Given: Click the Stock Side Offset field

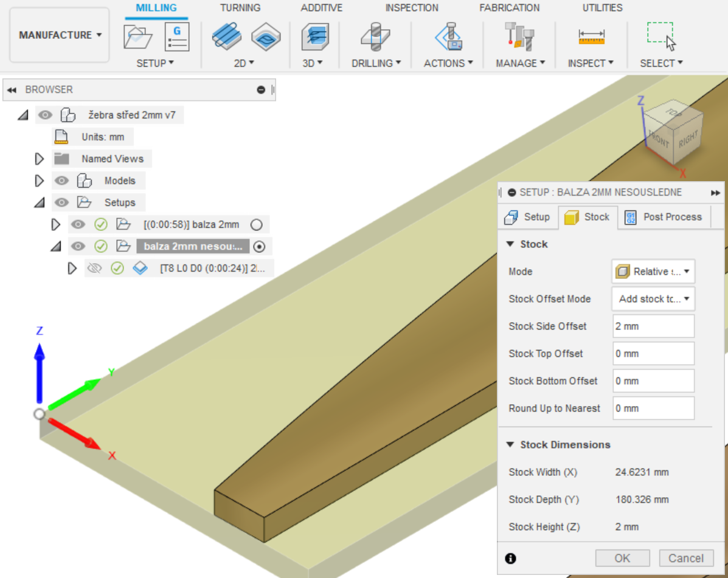Looking at the screenshot, I should (653, 326).
